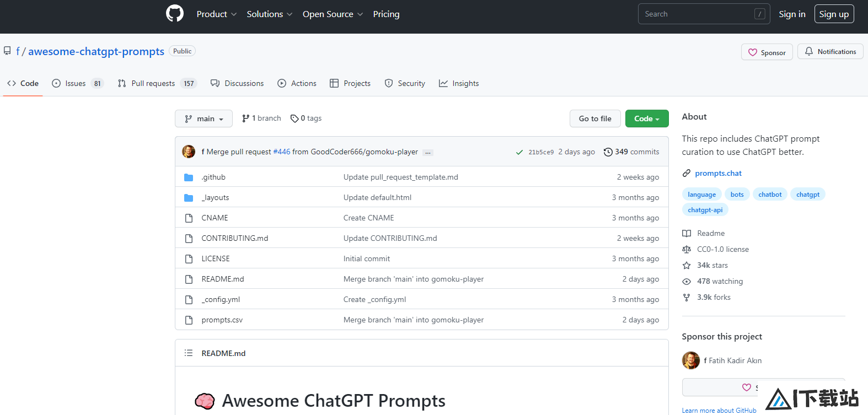Open the 'Update default.html' commit message
The image size is (868, 415).
click(x=377, y=198)
